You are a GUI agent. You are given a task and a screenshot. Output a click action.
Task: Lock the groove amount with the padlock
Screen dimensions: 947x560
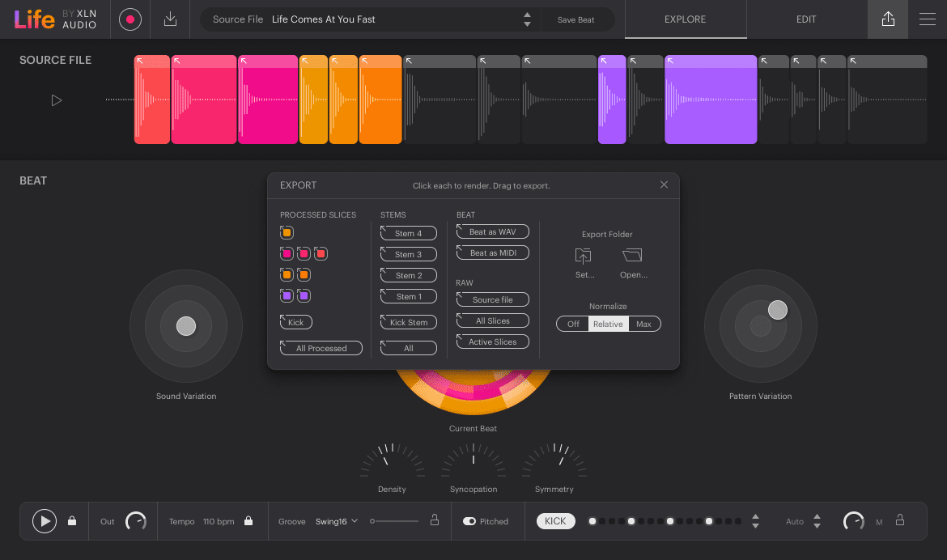tap(435, 521)
